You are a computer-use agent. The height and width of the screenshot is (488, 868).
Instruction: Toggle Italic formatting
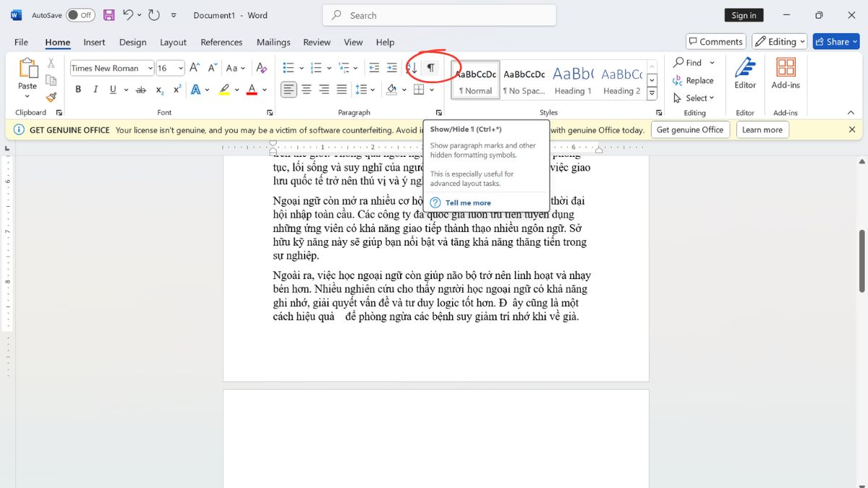click(x=95, y=90)
